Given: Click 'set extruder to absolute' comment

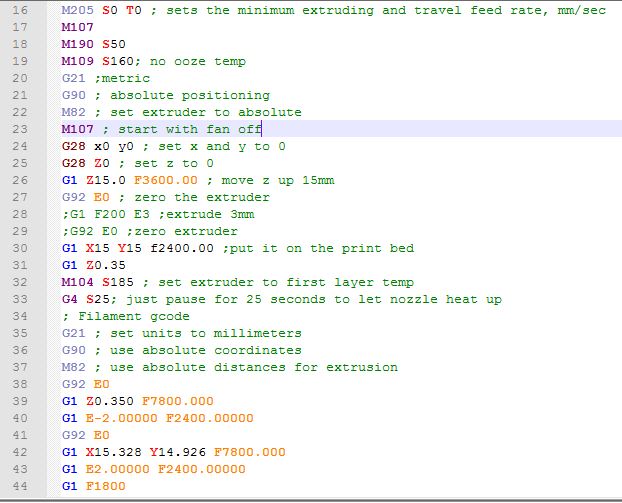Looking at the screenshot, I should (x=206, y=112).
